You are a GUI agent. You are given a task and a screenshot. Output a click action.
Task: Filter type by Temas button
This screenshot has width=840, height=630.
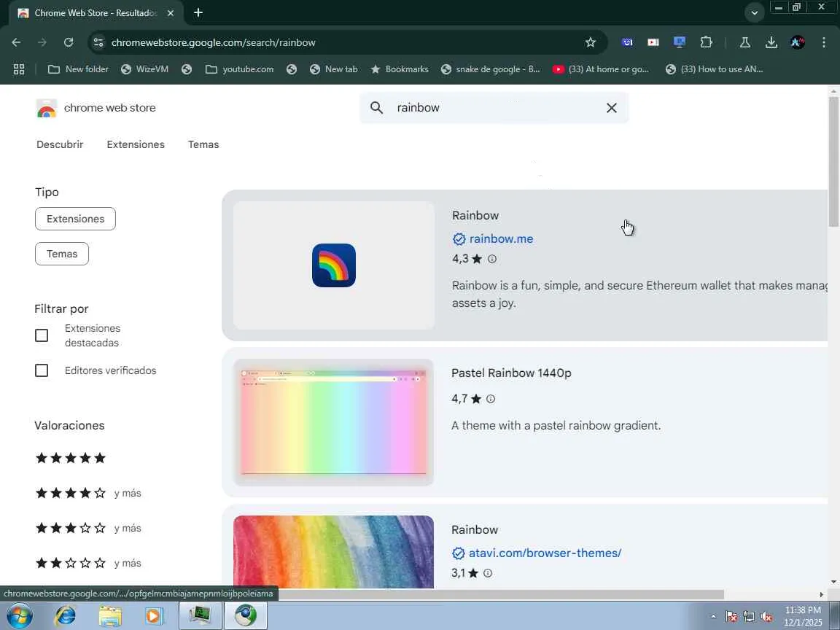(62, 254)
